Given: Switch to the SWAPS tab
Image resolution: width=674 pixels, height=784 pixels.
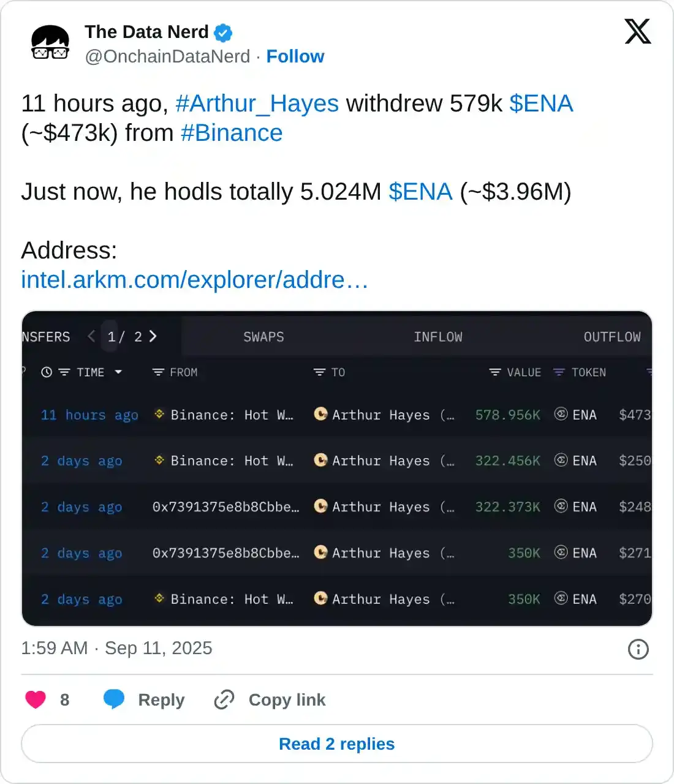Looking at the screenshot, I should tap(263, 337).
